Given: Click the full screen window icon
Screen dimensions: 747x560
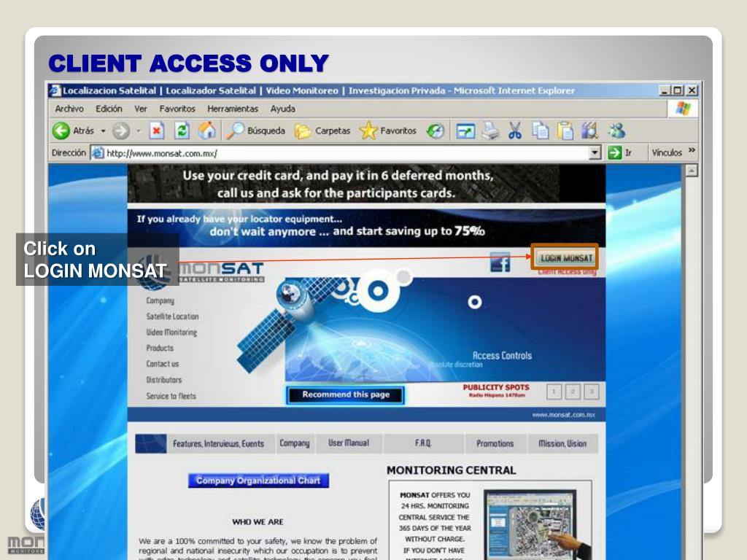Looking at the screenshot, I should click(x=465, y=131).
